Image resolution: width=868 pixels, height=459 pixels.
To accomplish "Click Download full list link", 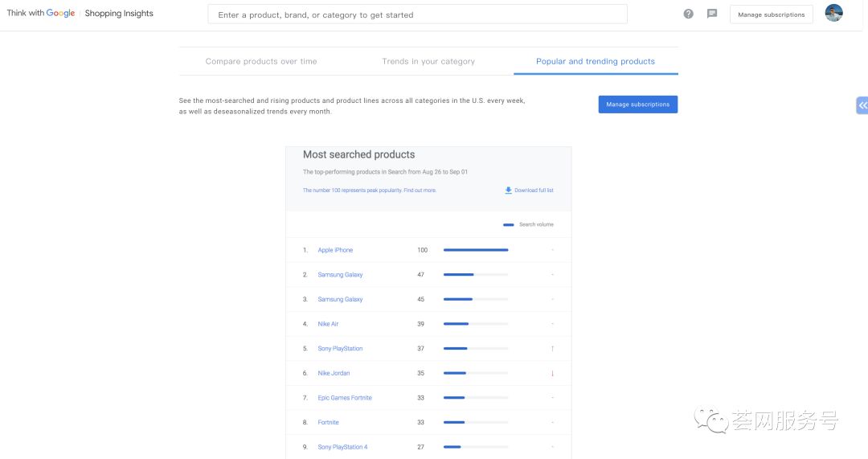I will (x=534, y=191).
